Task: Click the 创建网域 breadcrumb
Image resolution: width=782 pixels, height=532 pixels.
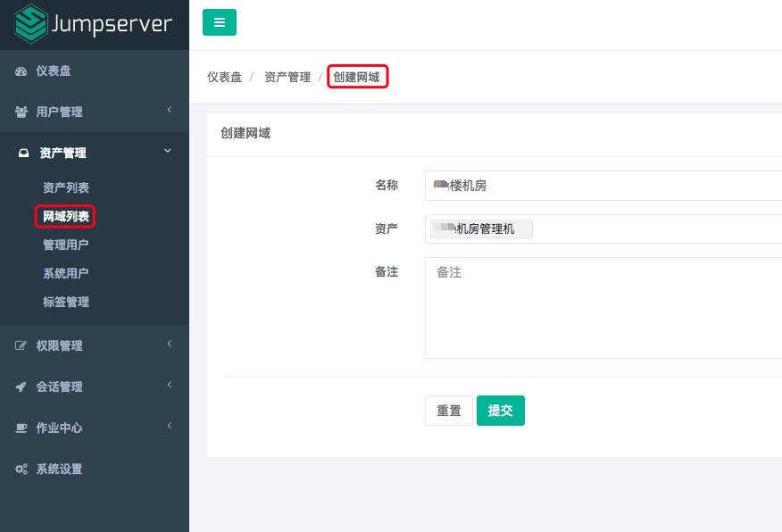Action: coord(356,77)
